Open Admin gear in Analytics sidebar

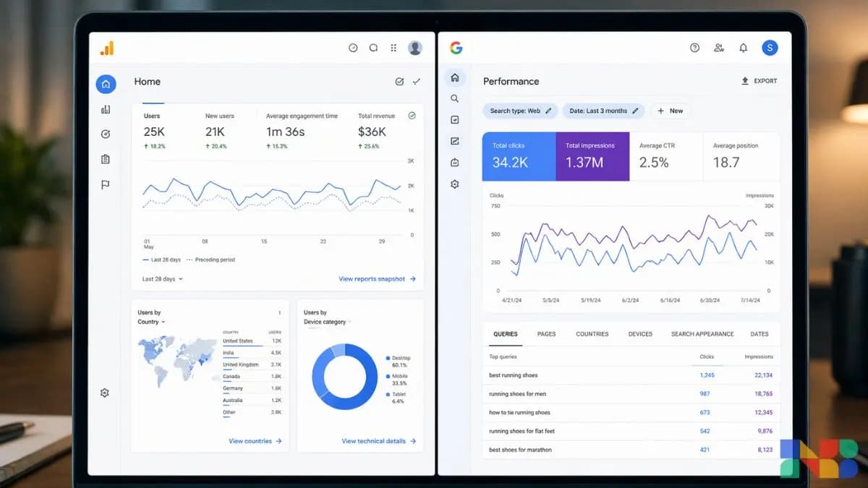[105, 393]
